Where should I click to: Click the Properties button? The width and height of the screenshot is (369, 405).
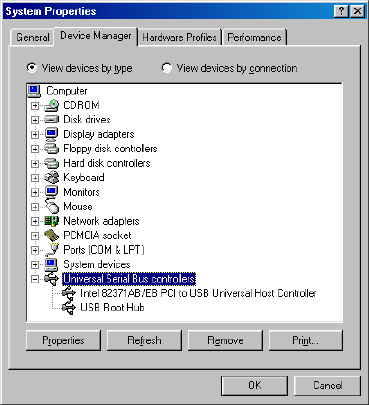(63, 340)
